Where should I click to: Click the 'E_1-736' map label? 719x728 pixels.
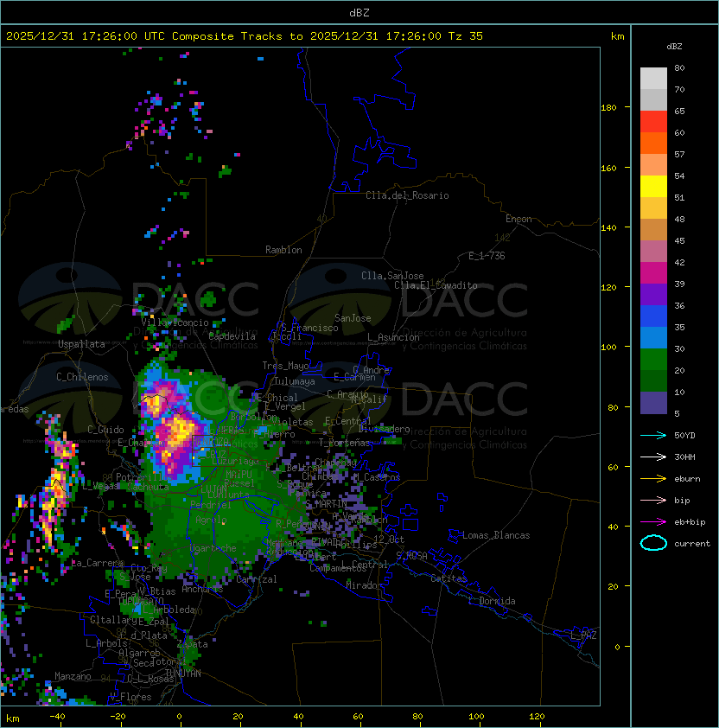pyautogui.click(x=487, y=255)
